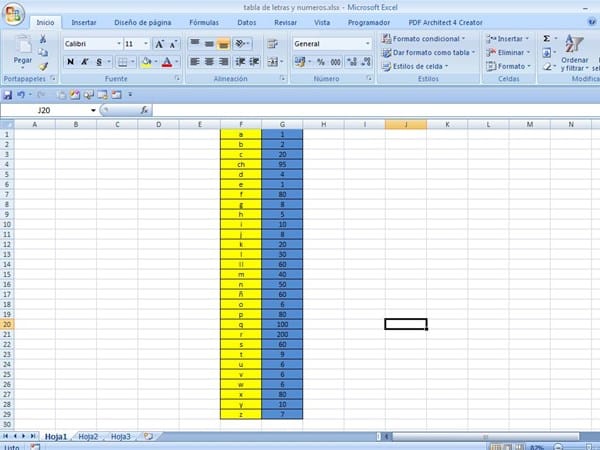Image resolution: width=600 pixels, height=450 pixels.
Task: Open the PDF Architect 4 Creator tab
Action: coord(445,23)
